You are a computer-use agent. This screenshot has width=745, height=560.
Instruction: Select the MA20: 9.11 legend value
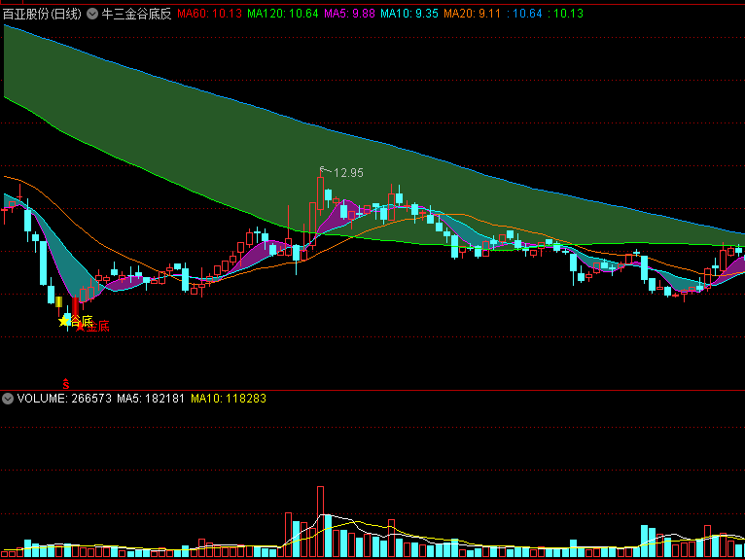coord(473,14)
